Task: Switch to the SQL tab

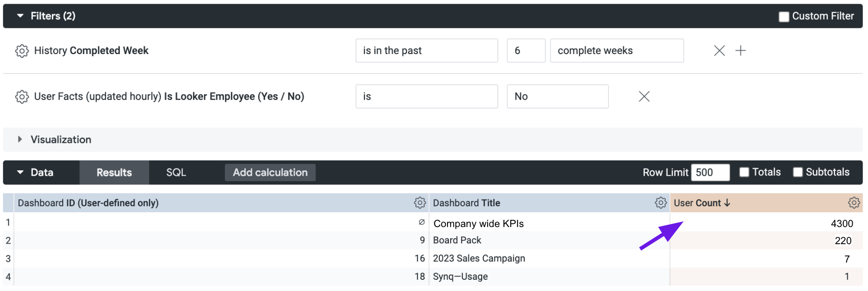Action: click(x=176, y=173)
